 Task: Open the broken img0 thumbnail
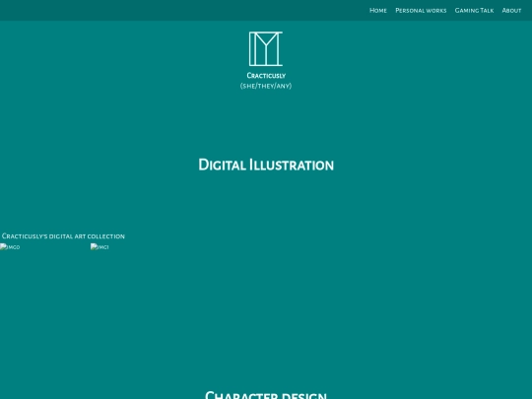(x=10, y=247)
